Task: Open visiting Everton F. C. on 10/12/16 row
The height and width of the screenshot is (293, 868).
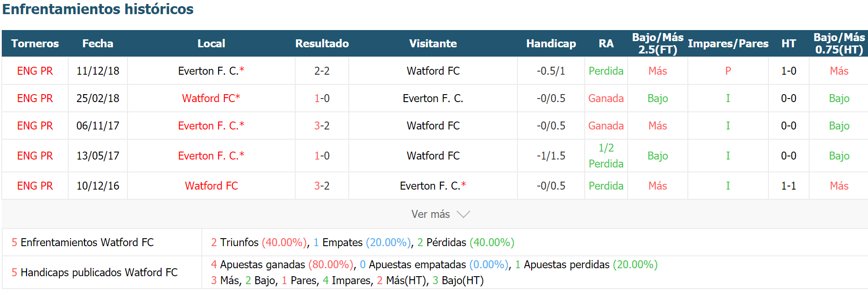Action: pyautogui.click(x=433, y=186)
